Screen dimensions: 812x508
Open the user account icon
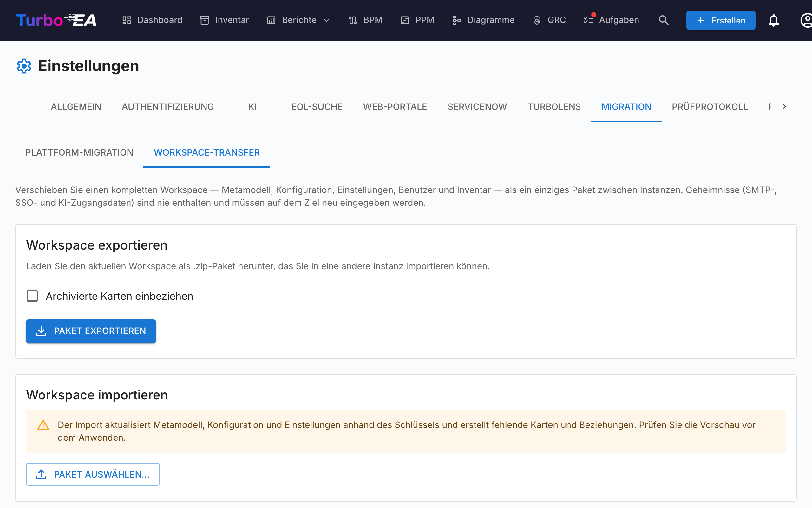tap(806, 20)
